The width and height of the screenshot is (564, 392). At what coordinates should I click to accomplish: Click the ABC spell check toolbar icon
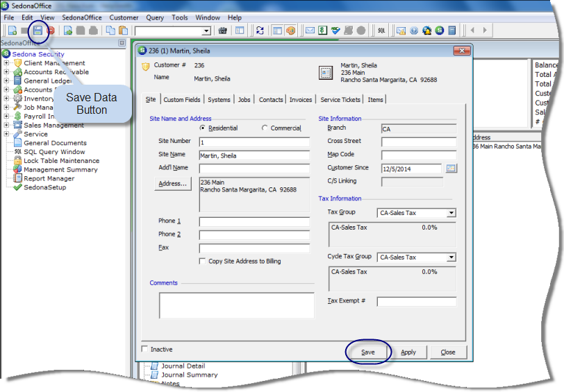coord(335,31)
